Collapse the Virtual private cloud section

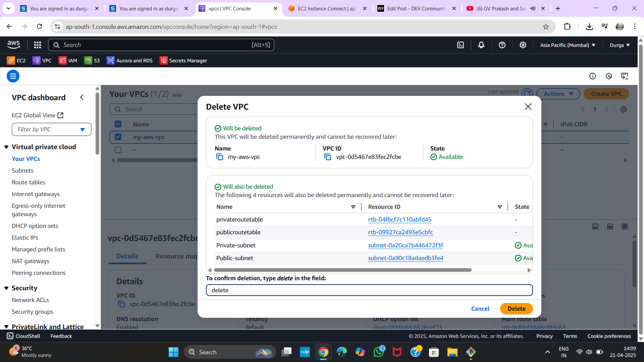point(6,147)
